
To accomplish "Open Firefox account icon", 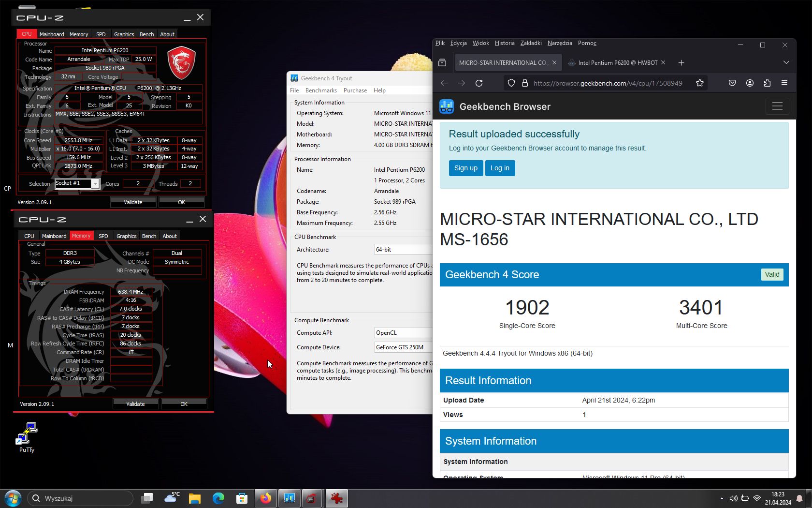I will 750,83.
